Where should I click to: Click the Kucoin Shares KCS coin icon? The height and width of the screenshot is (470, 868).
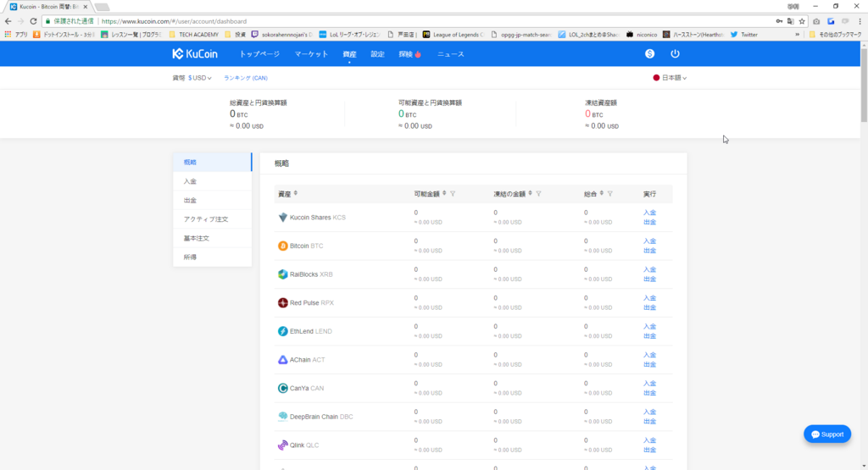[x=283, y=218]
